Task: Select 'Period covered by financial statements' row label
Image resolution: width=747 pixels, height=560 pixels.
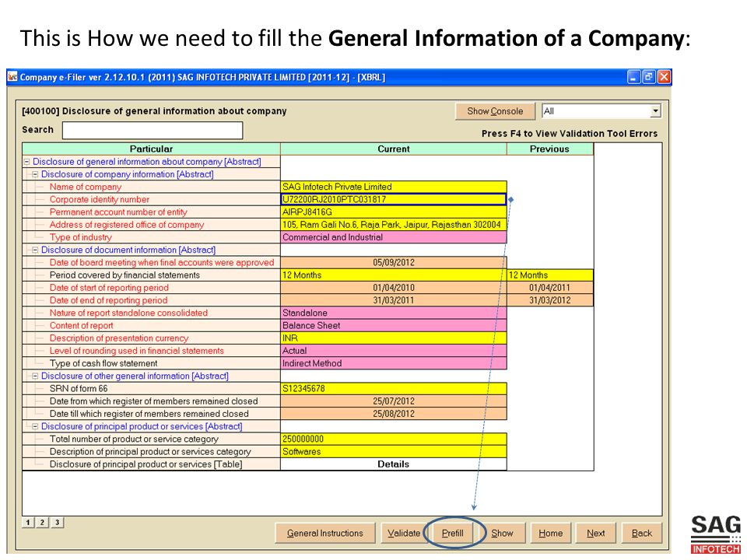Action: click(124, 275)
